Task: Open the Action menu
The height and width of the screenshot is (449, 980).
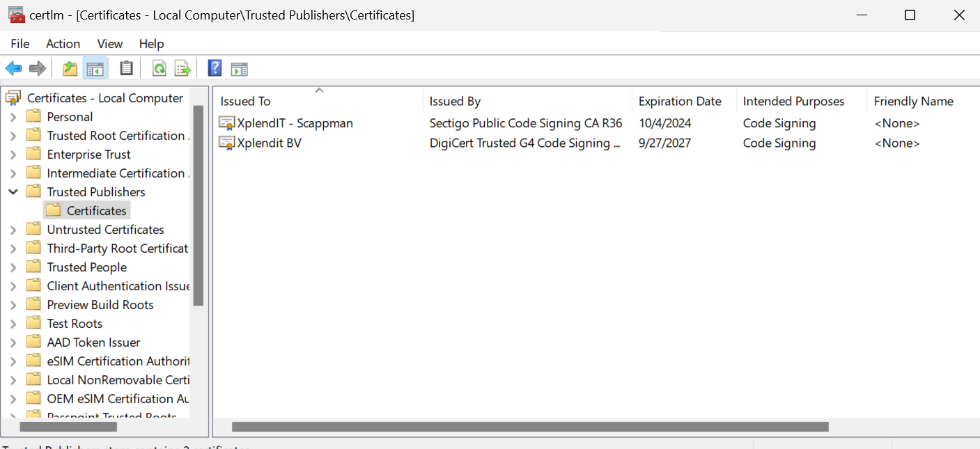Action: [x=63, y=44]
